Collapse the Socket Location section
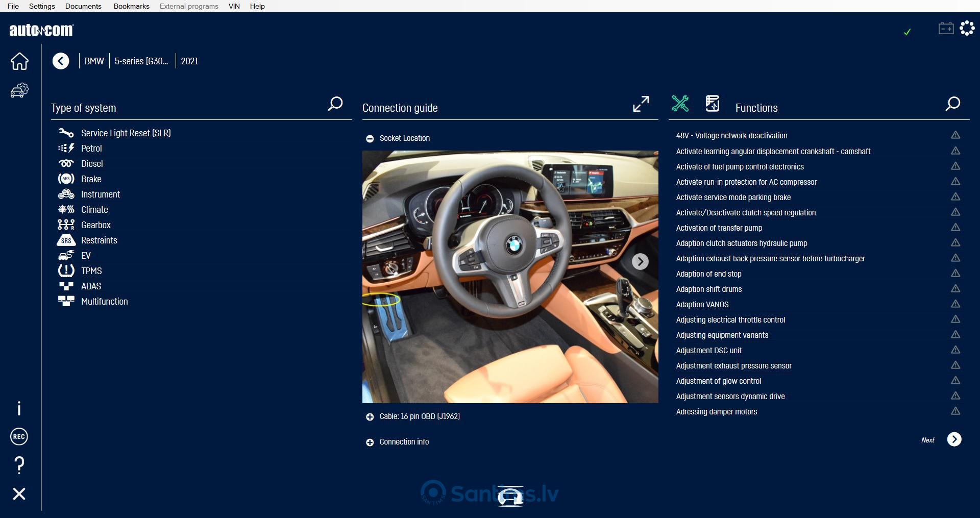This screenshot has width=980, height=518. (x=370, y=139)
